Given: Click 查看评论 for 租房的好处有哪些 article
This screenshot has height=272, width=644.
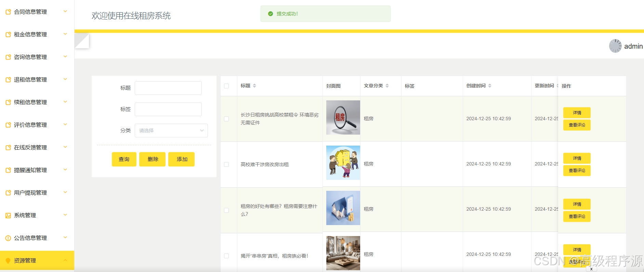Looking at the screenshot, I should [x=577, y=217].
